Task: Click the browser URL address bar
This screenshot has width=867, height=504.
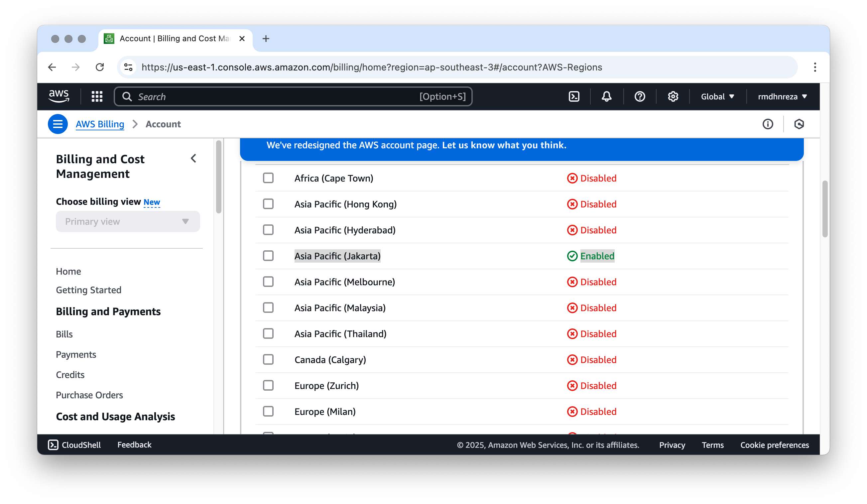Action: point(457,67)
